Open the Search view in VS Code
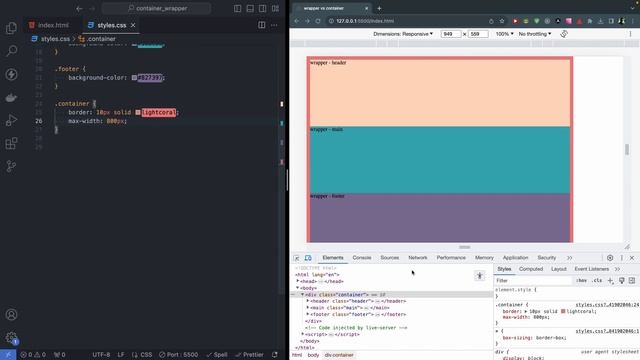640x360 pixels. tap(11, 51)
